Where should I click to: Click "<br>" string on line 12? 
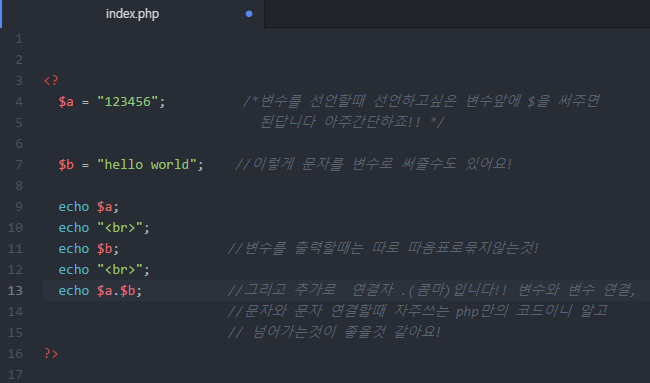(120, 269)
